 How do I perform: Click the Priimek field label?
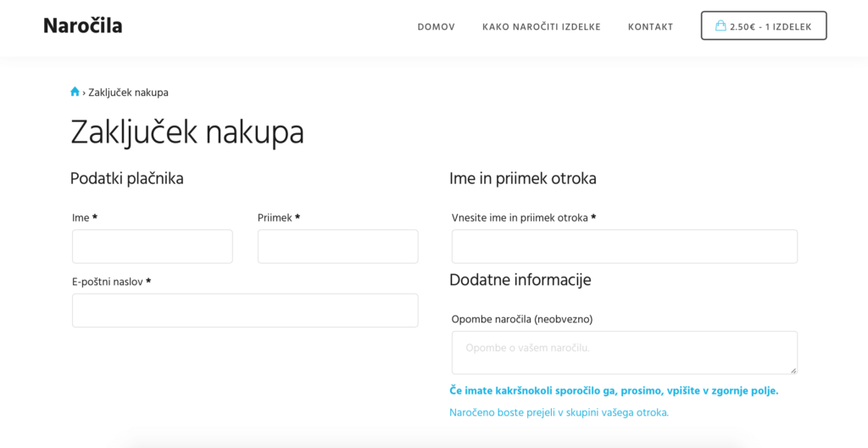click(275, 218)
